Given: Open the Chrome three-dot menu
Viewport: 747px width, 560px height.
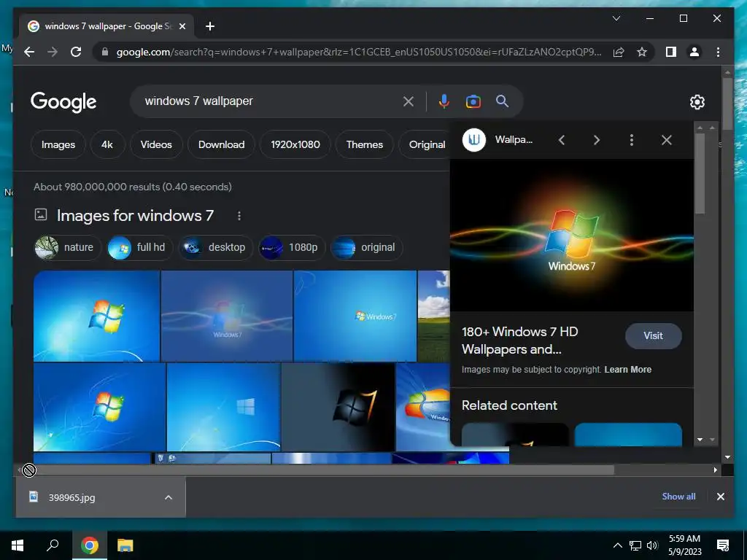Looking at the screenshot, I should coord(718,52).
